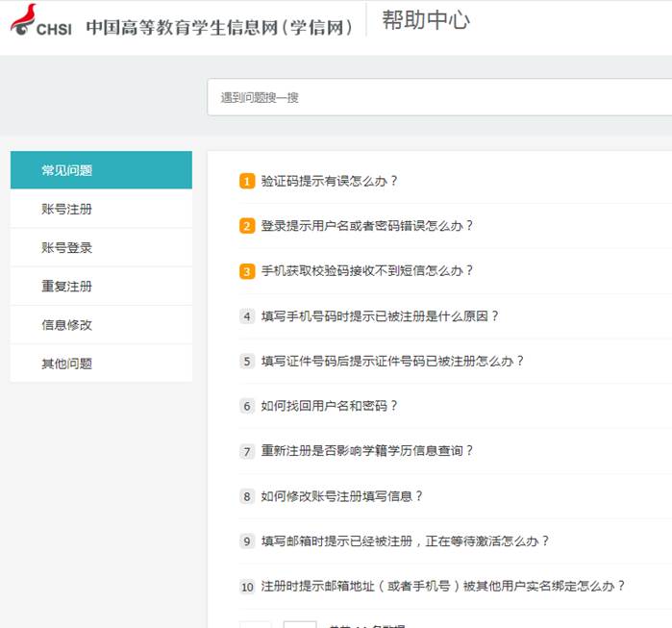
Task: Click the gray number 4 badge
Action: pyautogui.click(x=247, y=316)
